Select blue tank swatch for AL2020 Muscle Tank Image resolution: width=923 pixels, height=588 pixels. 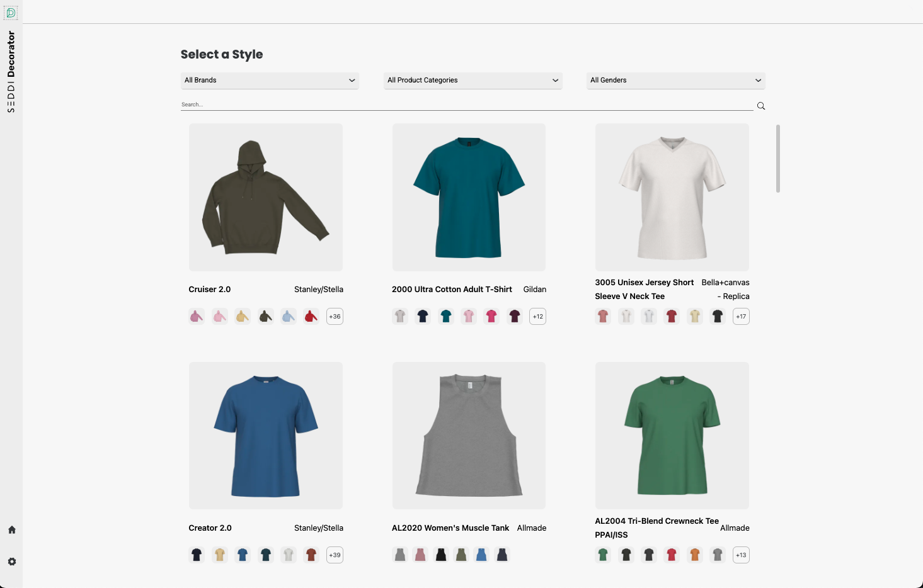coord(481,555)
